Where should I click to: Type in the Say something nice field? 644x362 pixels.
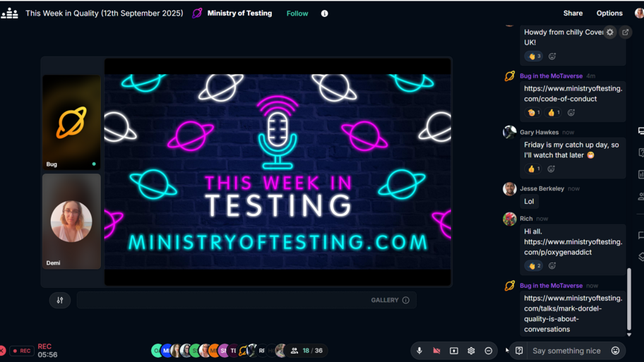click(566, 351)
